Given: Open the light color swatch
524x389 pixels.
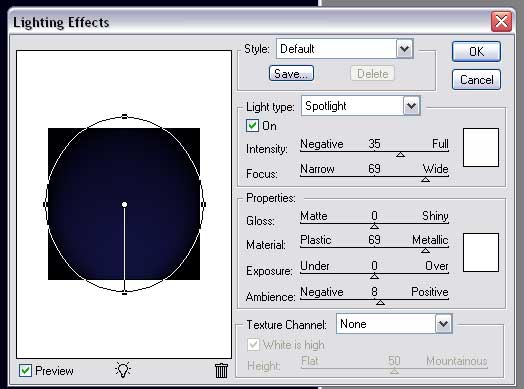Looking at the screenshot, I should [x=481, y=147].
